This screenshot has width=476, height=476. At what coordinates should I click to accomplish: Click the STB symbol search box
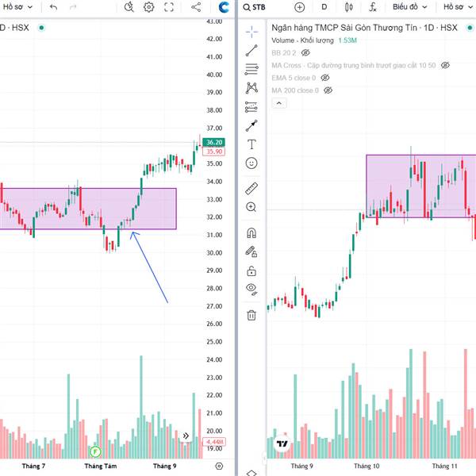[255, 7]
